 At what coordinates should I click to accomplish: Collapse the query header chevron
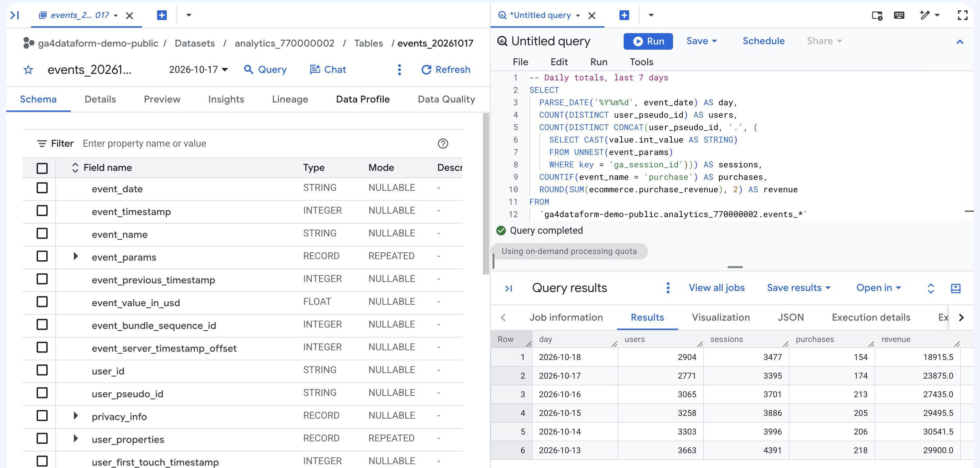click(960, 42)
